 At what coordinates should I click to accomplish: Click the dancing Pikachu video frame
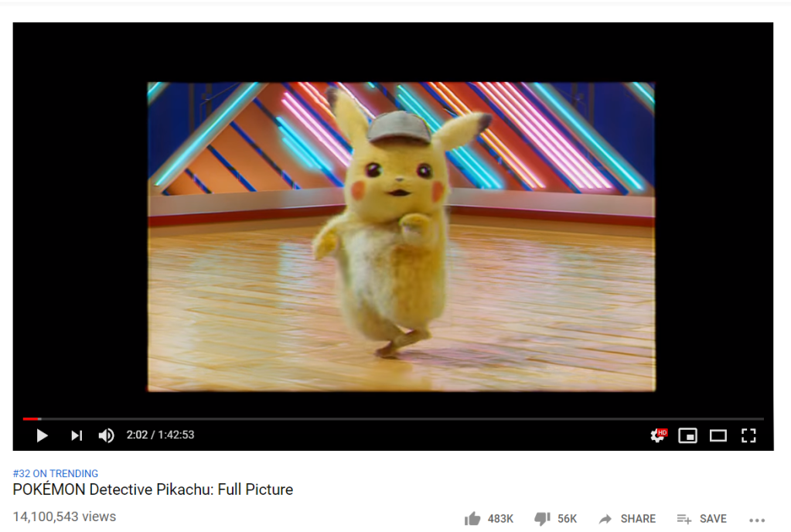tap(401, 237)
